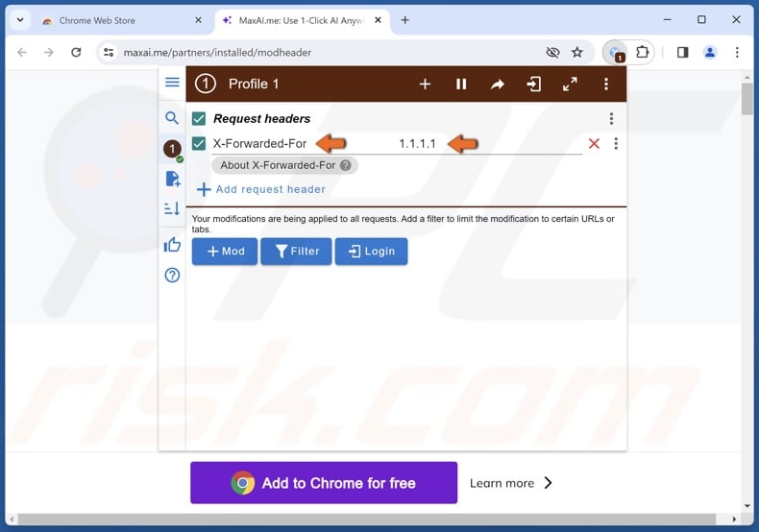Image resolution: width=759 pixels, height=532 pixels.
Task: Open the profile more options menu
Action: (x=606, y=85)
